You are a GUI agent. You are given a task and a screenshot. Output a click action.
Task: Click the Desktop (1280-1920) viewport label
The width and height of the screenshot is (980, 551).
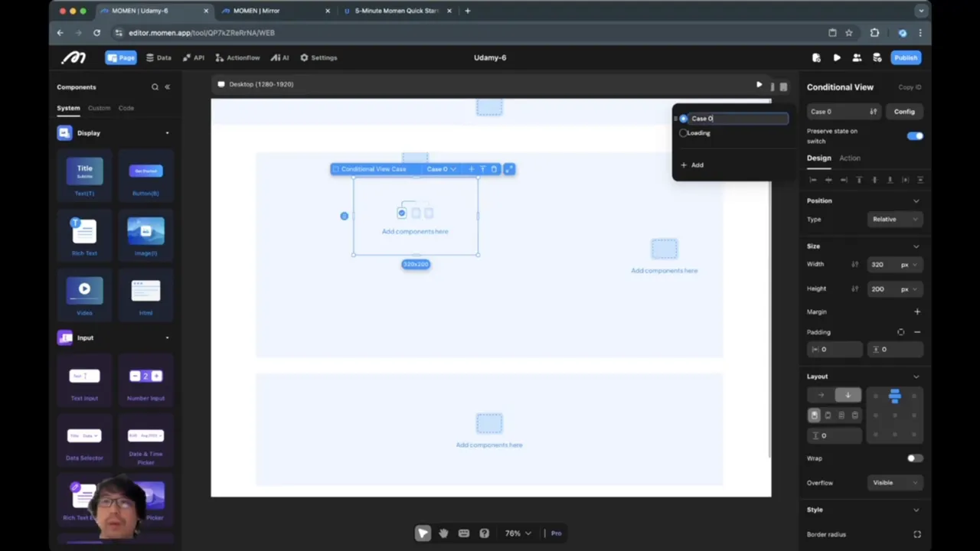pos(261,84)
